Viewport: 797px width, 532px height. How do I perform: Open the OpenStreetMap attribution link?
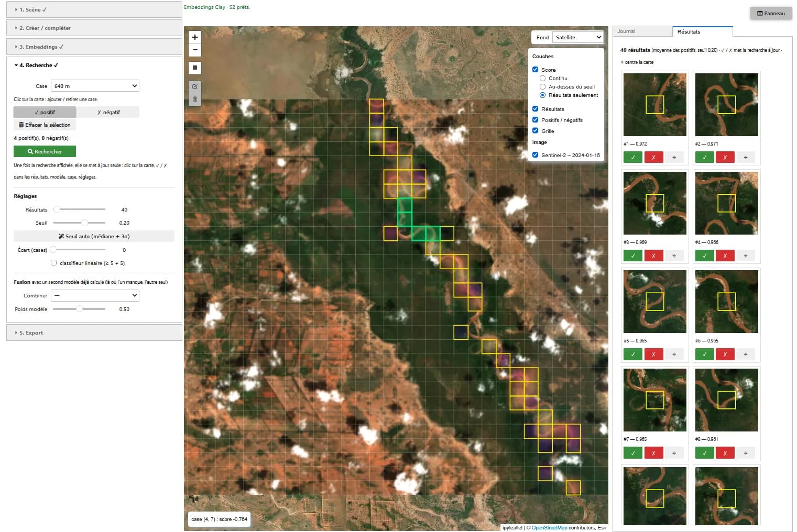(549, 528)
